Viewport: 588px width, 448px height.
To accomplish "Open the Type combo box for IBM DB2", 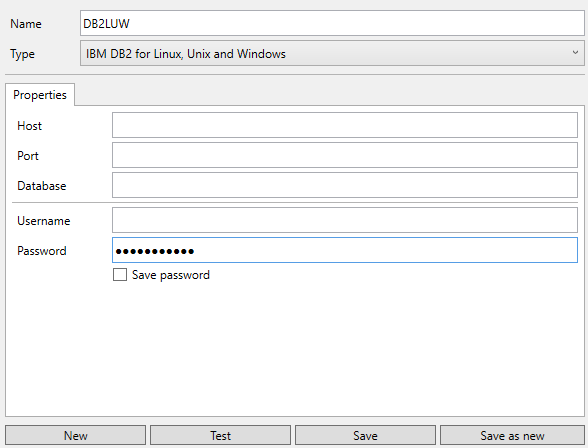I will (332, 53).
